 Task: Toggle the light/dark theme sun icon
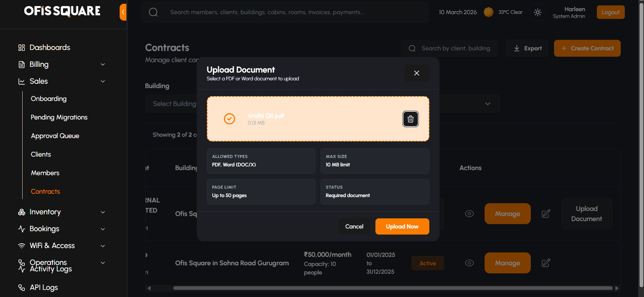click(538, 12)
